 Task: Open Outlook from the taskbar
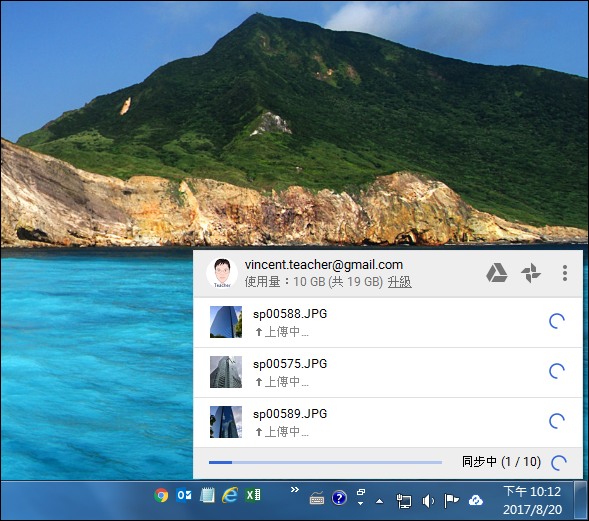184,495
